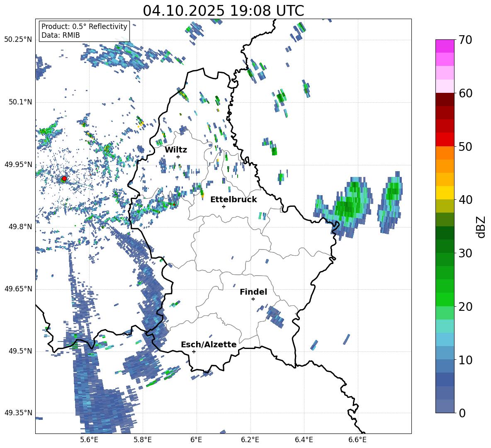
Task: Click the 50.25°N latitude label
Action: (x=18, y=40)
